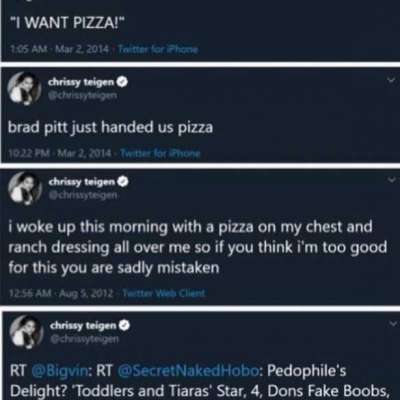This screenshot has height=400, width=400.
Task: Click the avatar on the brad pitt tweet
Action: pyautogui.click(x=24, y=88)
